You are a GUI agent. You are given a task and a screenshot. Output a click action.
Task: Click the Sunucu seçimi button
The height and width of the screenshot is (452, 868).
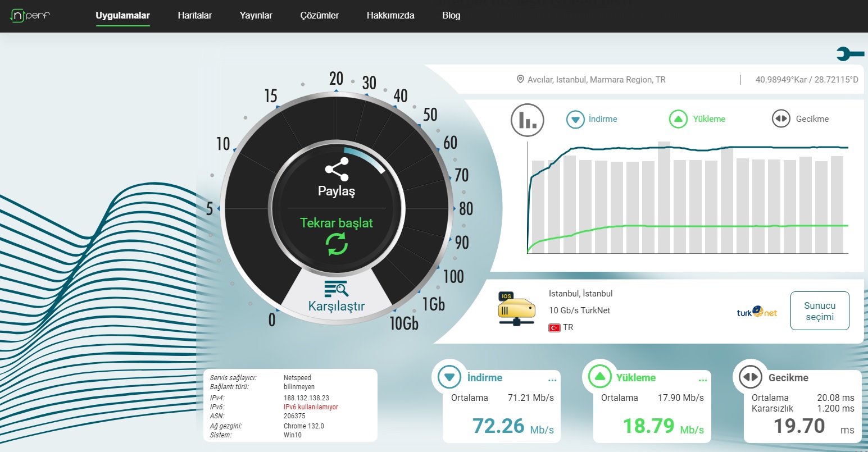[x=820, y=311]
